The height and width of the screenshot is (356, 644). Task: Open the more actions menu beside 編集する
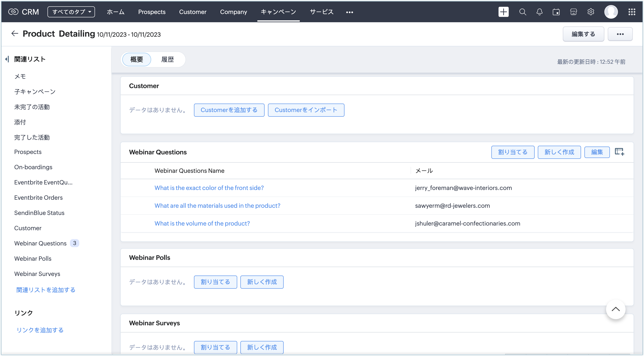[x=620, y=34]
